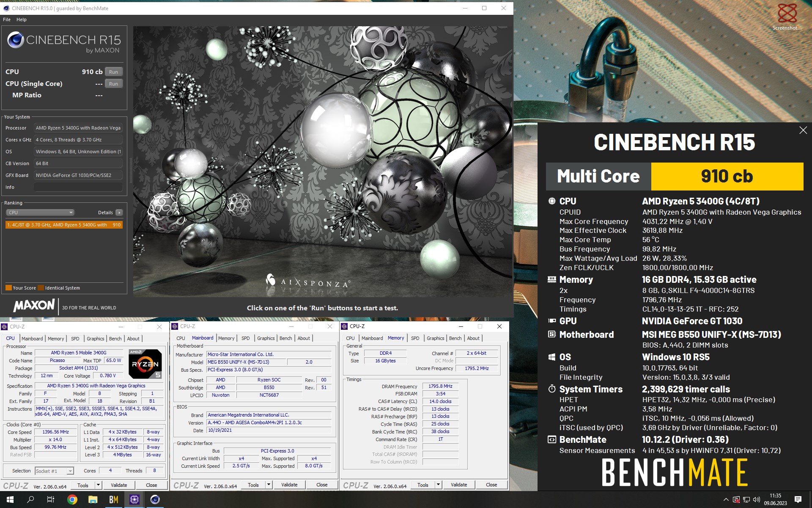Close the BenchMate result overlay
This screenshot has width=812, height=508.
pyautogui.click(x=803, y=130)
